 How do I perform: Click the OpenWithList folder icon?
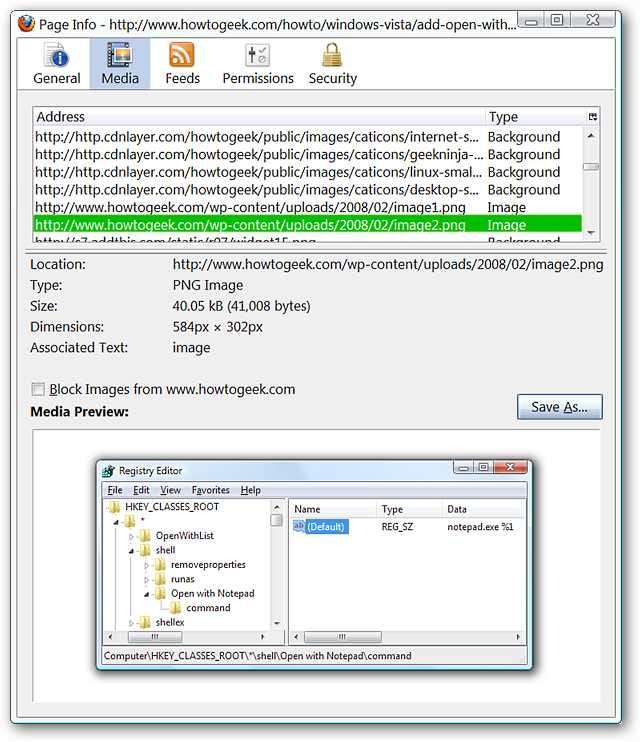(x=145, y=536)
